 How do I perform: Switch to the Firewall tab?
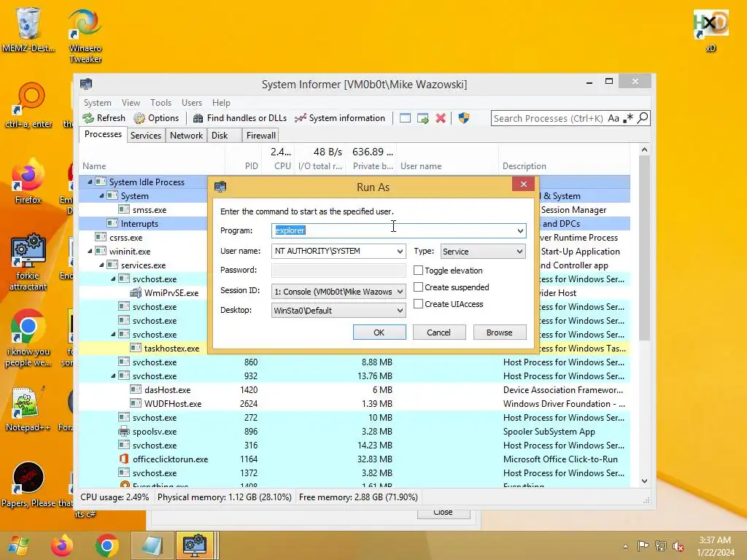point(260,135)
